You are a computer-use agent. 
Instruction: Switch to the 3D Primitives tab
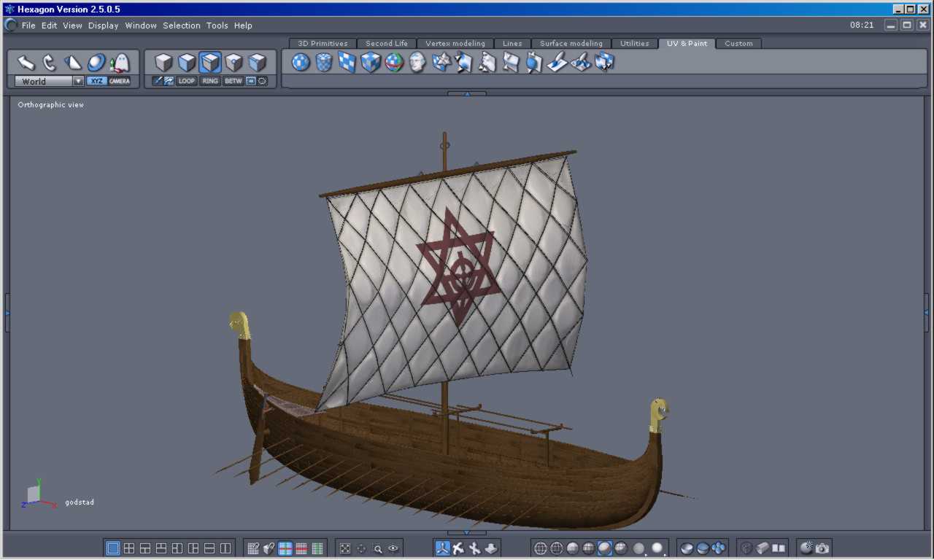[323, 44]
